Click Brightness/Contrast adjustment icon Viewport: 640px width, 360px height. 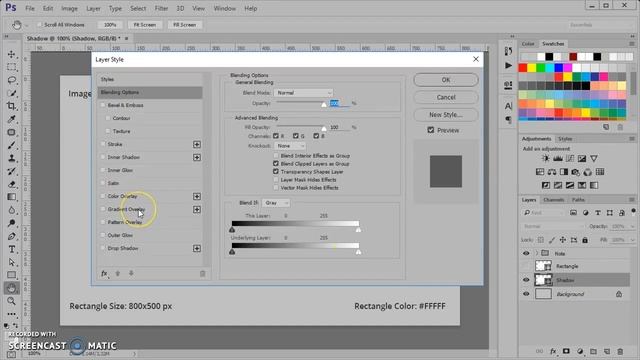click(545, 159)
